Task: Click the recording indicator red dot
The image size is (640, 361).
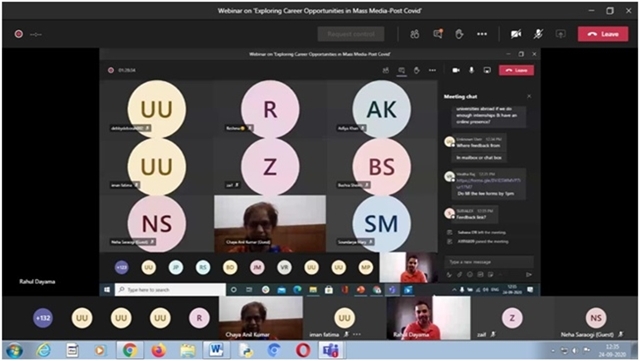Action: [x=18, y=34]
